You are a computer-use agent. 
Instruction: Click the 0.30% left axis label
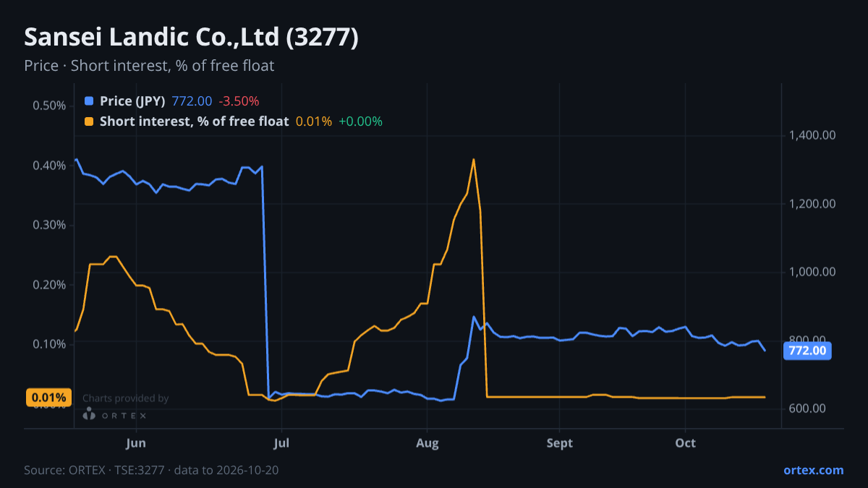[x=49, y=225]
